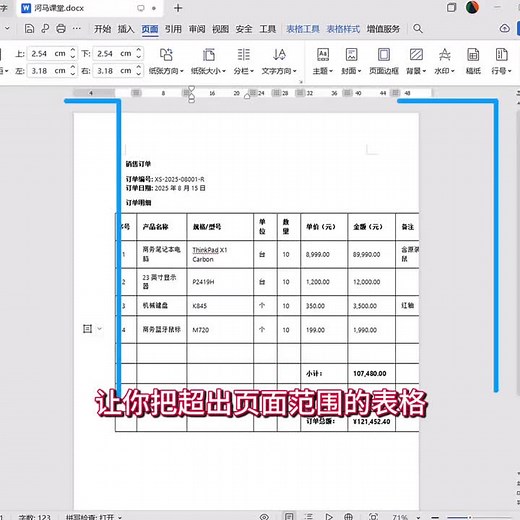Image resolution: width=520 pixels, height=520 pixels.
Task: Click the 107,480.00 subtotal cell
Action: 371,373
